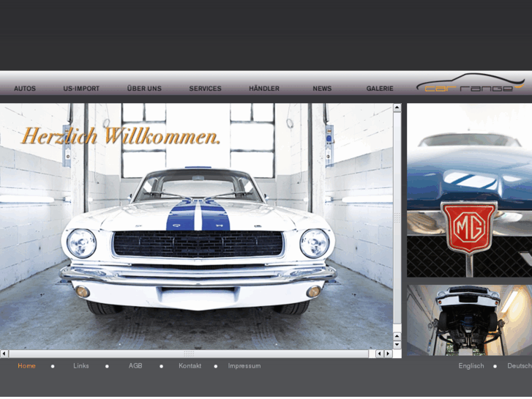Click the MG badge car photo
Image resolution: width=532 pixels, height=399 pixels.
tap(469, 190)
